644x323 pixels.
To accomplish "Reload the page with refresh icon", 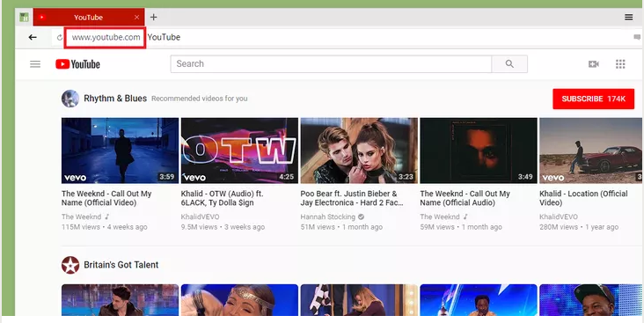I will coord(60,37).
